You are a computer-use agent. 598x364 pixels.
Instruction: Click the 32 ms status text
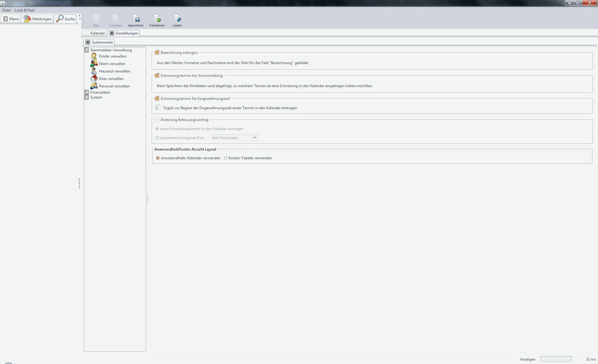[591, 360]
